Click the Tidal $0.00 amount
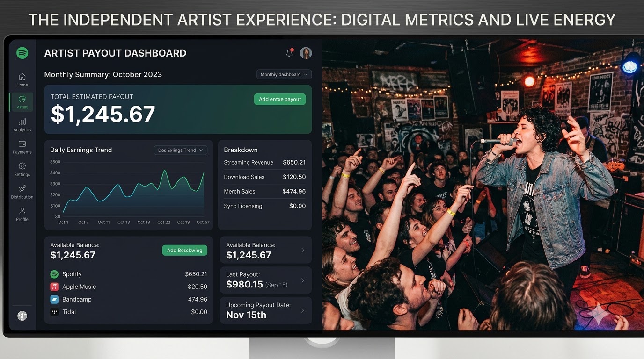This screenshot has height=359, width=644. [x=199, y=312]
